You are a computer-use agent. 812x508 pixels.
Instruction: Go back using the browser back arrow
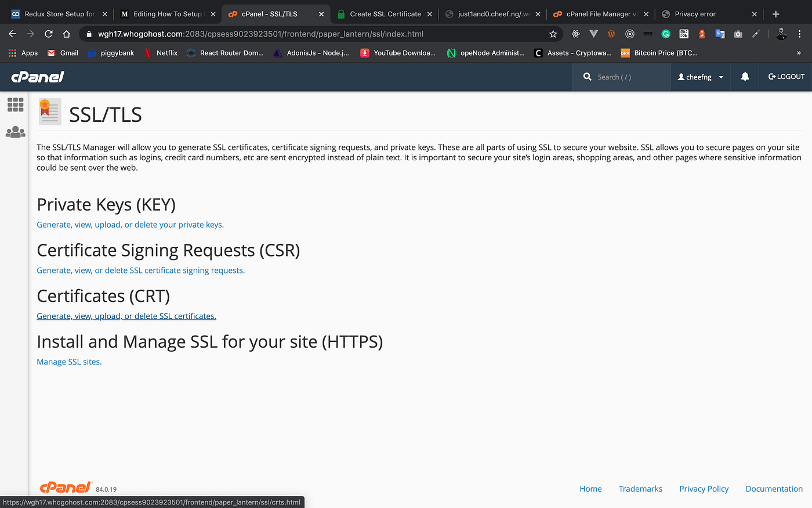coord(12,34)
